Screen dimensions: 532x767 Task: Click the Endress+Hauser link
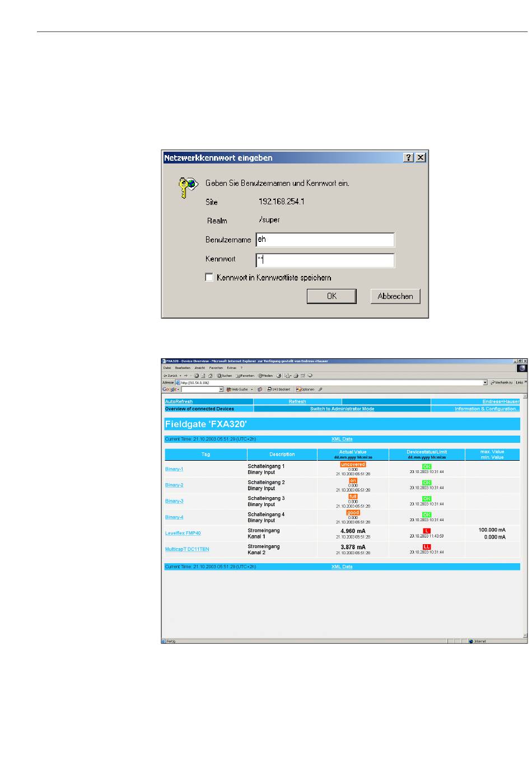pyautogui.click(x=501, y=401)
